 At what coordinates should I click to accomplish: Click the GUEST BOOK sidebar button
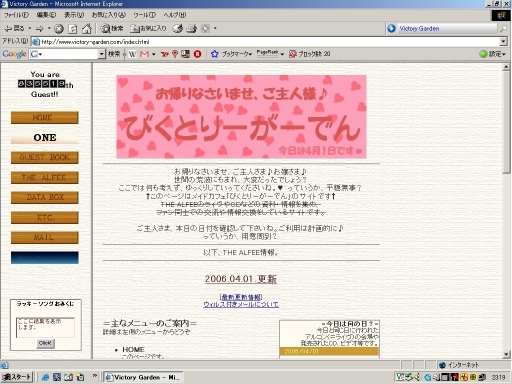tap(45, 158)
